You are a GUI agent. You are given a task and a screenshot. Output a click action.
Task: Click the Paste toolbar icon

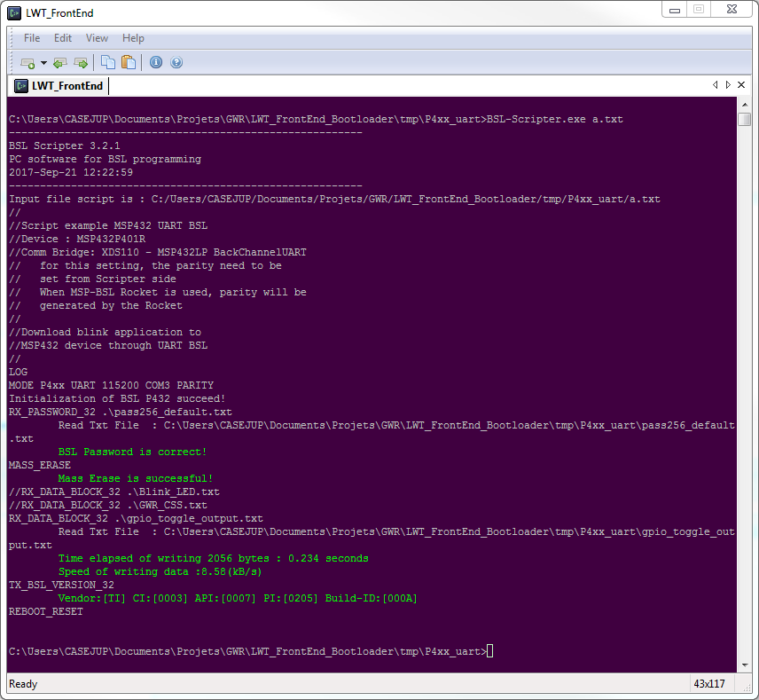pyautogui.click(x=129, y=62)
